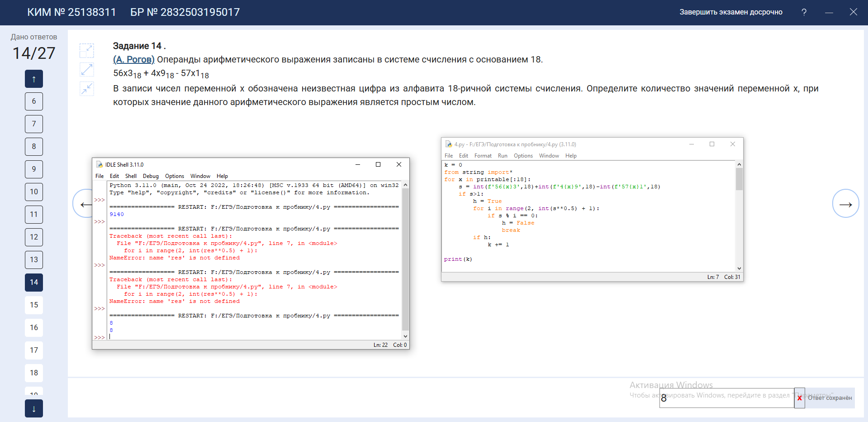Follow the "А. Рогов" author link

click(134, 59)
